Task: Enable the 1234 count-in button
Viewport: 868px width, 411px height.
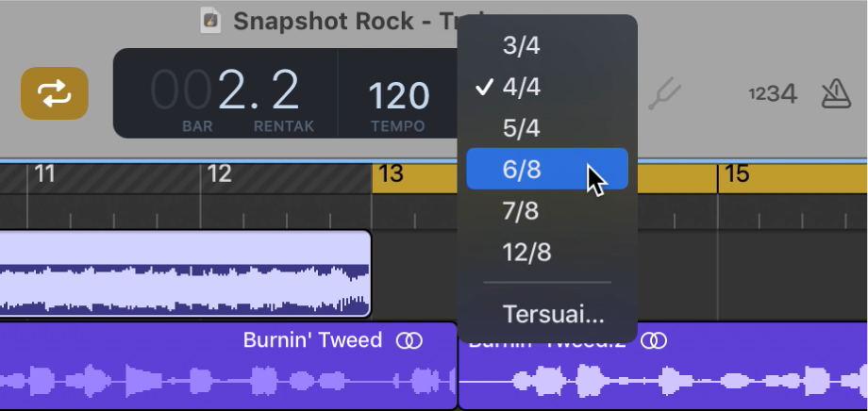Action: [x=772, y=93]
